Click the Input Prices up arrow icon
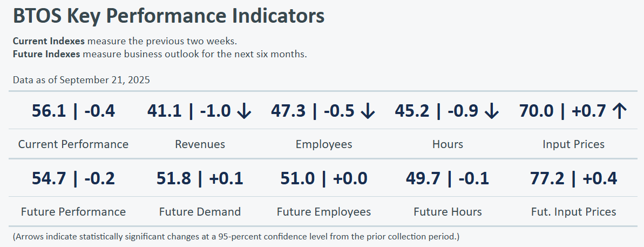Viewport: 644px width, 247px height. (620, 111)
